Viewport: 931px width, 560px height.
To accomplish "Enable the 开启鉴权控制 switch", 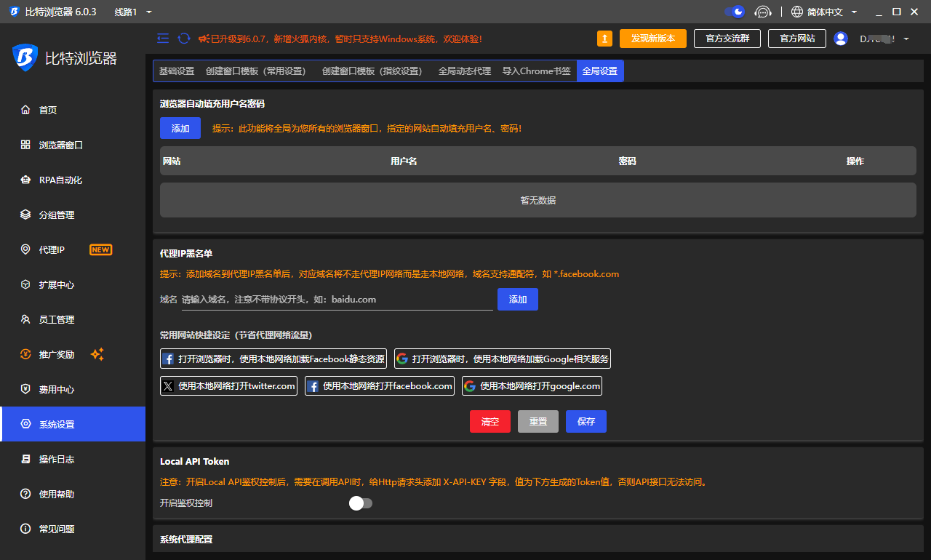I will [361, 503].
